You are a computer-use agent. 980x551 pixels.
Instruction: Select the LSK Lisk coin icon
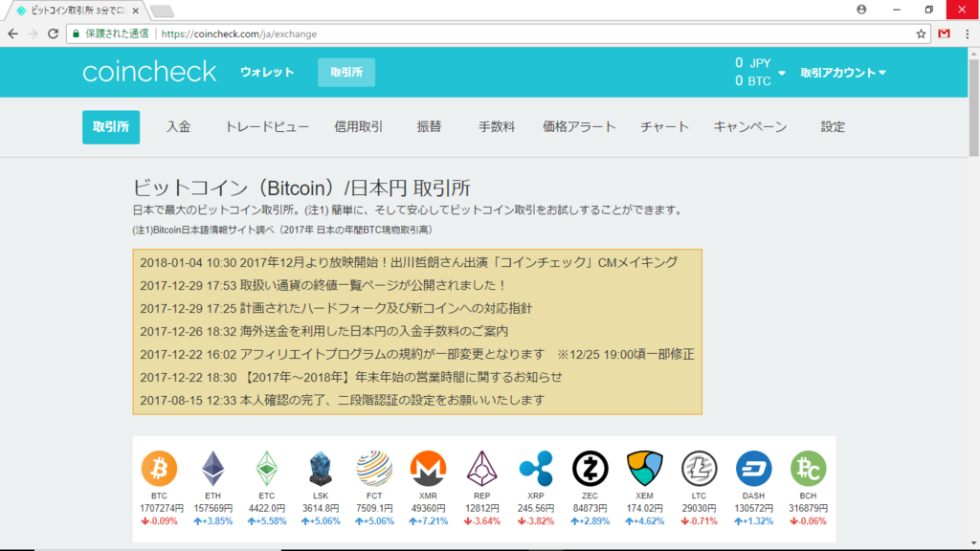[x=320, y=468]
